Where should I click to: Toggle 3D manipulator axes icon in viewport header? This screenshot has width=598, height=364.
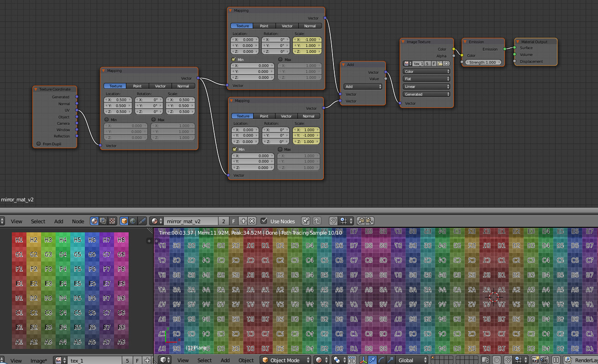(x=364, y=360)
